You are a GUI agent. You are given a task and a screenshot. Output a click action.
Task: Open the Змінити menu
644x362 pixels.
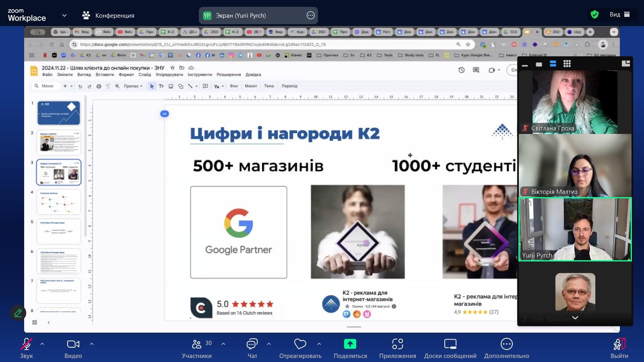[65, 74]
